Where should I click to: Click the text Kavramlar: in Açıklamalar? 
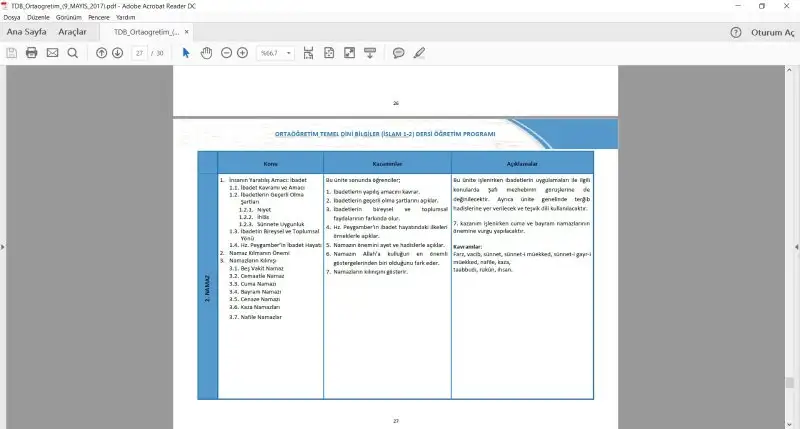point(467,247)
